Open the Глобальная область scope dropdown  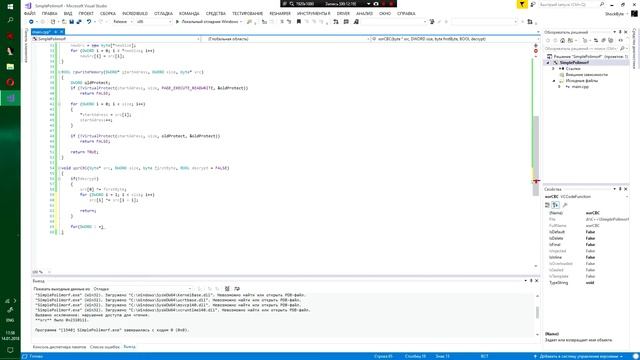[286, 39]
